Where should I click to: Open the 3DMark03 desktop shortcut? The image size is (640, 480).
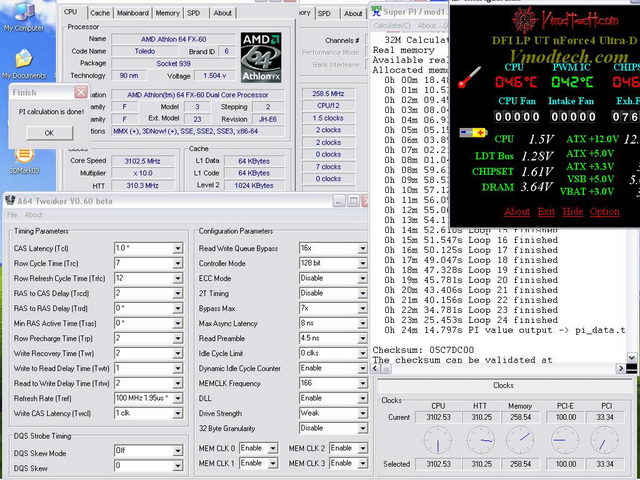coord(24,161)
